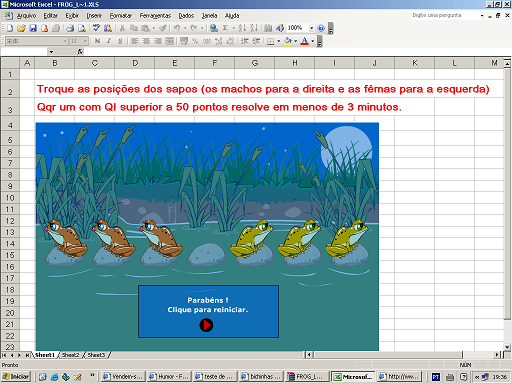Viewport: 512px width, 384px height.
Task: Open the font name dropdown
Action: 65,41
